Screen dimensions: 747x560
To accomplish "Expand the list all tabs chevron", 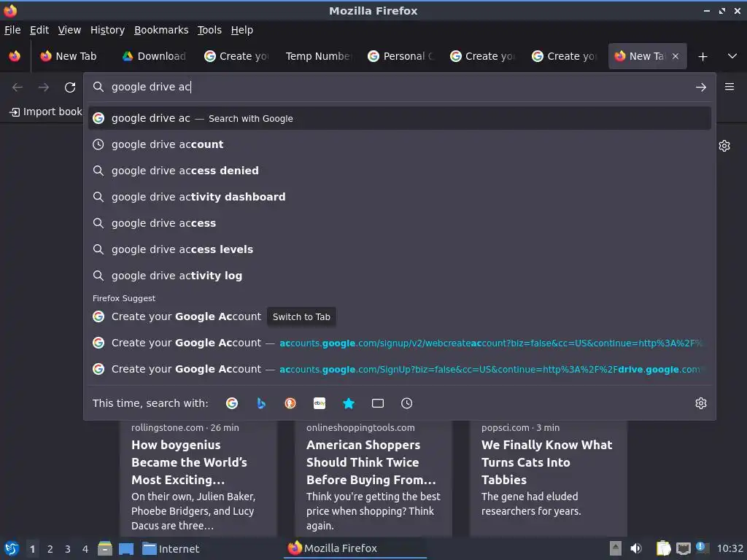I will 732,56.
